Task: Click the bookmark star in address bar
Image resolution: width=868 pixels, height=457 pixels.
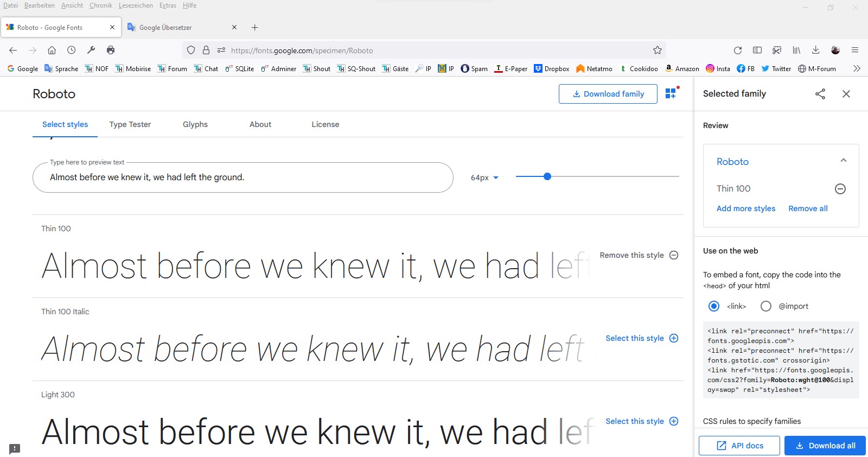Action: coord(658,50)
